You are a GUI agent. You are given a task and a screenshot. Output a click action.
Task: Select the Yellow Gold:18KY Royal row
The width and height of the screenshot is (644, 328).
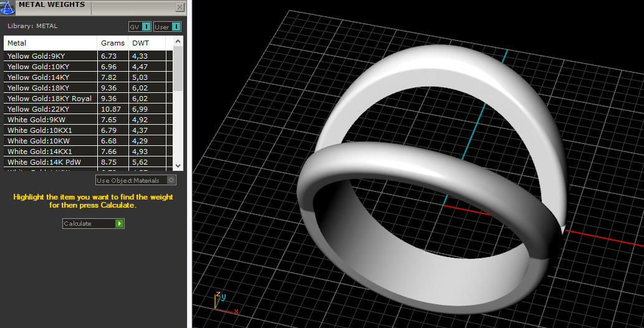[88, 99]
